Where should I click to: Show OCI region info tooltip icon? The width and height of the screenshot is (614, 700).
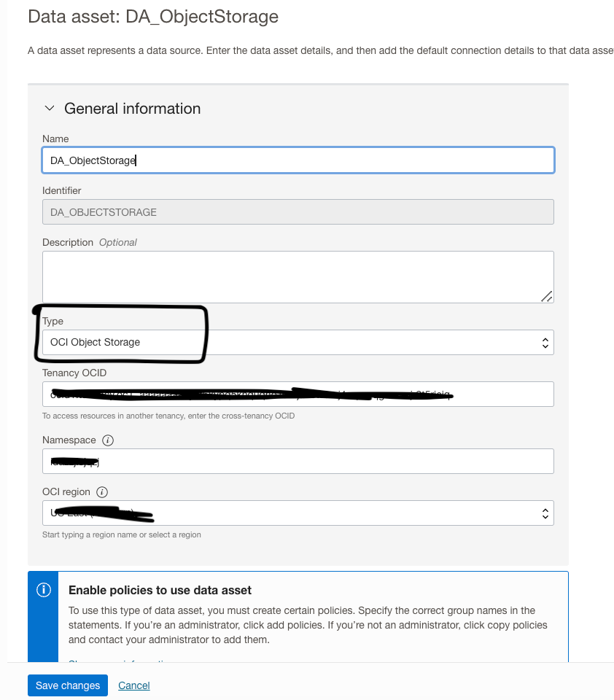102,492
